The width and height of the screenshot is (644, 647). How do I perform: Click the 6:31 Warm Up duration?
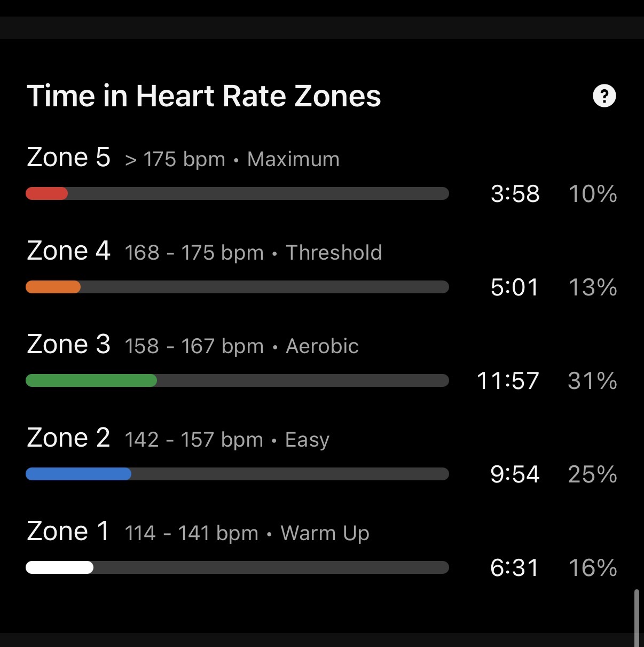click(x=515, y=568)
